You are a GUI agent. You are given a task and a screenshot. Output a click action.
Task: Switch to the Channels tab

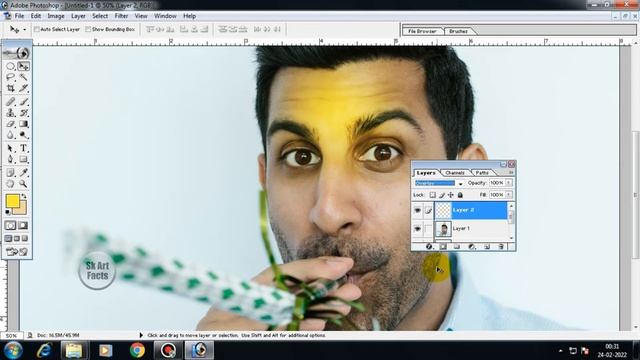click(x=455, y=173)
